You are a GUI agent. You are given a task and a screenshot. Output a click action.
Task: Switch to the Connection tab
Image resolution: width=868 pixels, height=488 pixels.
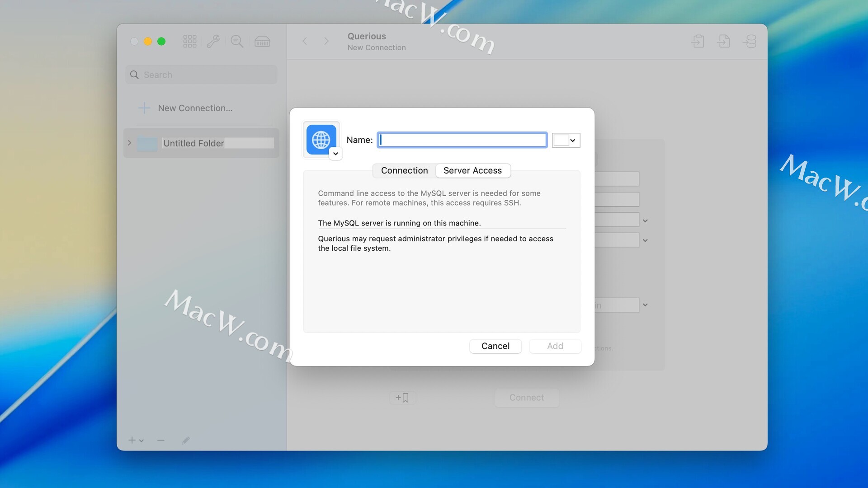[x=404, y=170]
